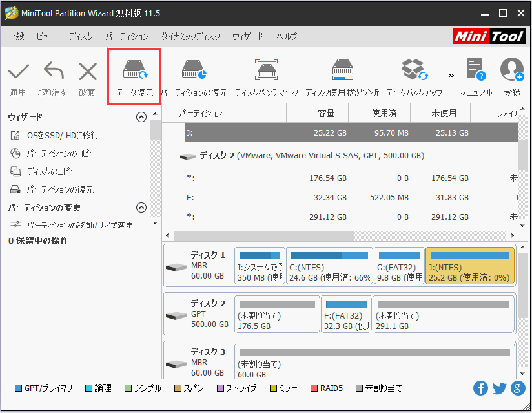Click the partition list horizontal scrollbar thumb
Viewport: 532px width, 413px height.
click(x=264, y=235)
